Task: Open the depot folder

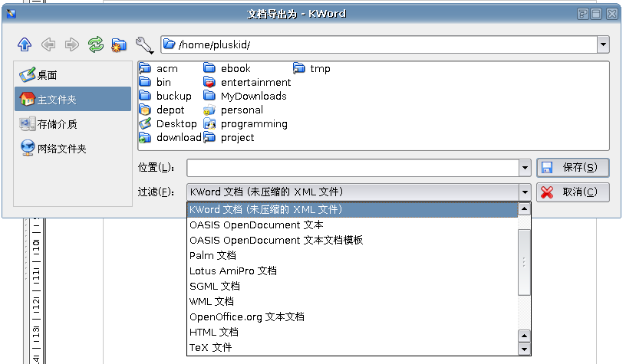Action: click(x=162, y=110)
